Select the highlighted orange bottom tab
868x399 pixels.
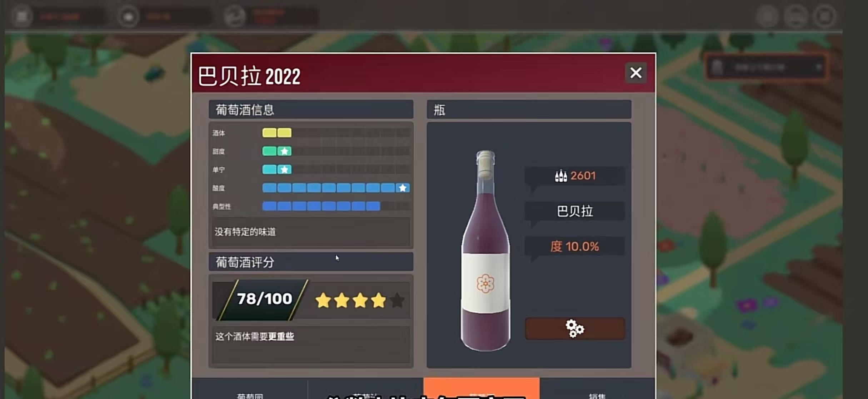point(482,388)
